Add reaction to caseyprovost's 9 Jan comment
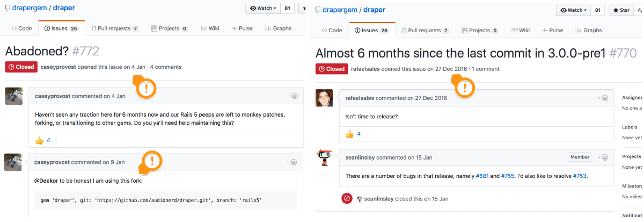This screenshot has height=222, width=644. pos(292,162)
